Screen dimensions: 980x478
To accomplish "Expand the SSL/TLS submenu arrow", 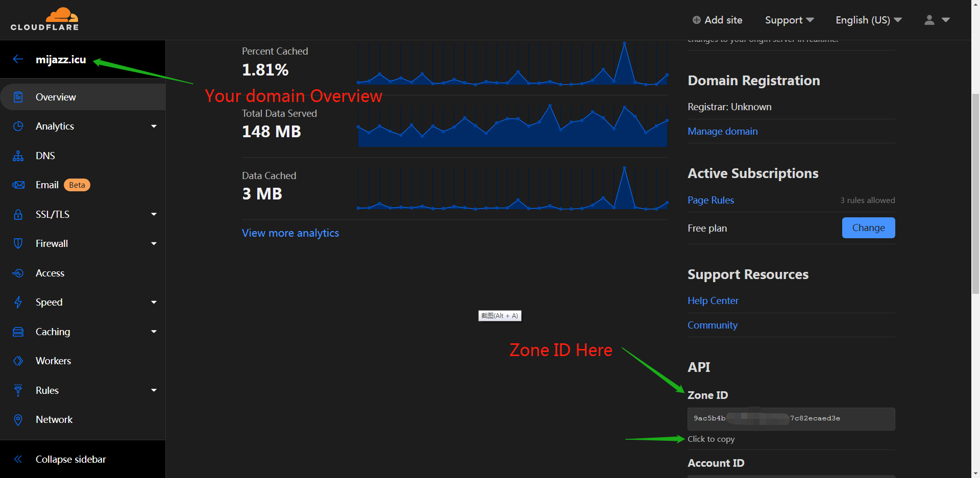I will click(154, 214).
